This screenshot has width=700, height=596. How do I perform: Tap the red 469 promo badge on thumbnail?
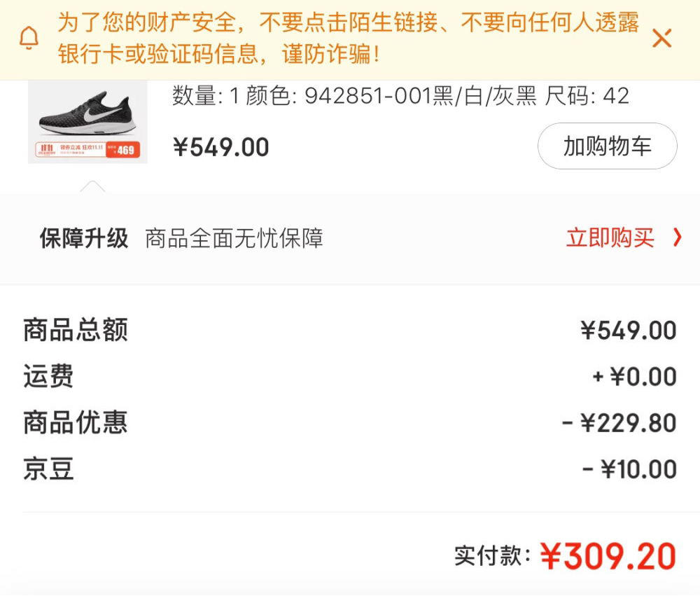122,150
